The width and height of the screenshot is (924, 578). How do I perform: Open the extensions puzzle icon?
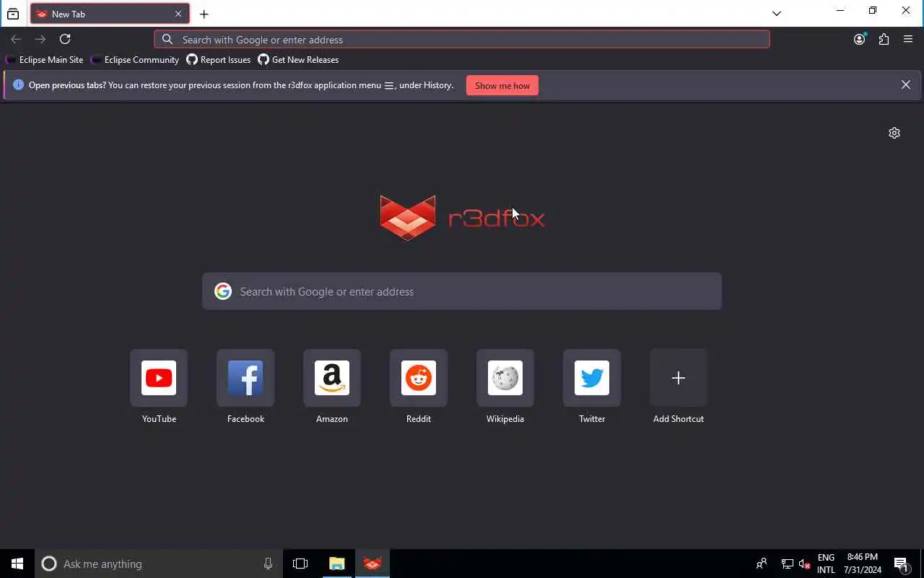[x=884, y=39]
